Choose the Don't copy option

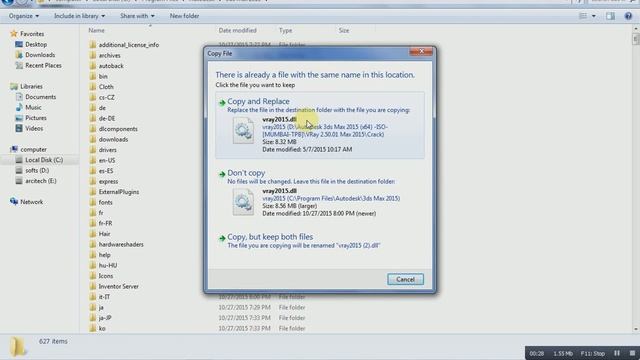320,194
